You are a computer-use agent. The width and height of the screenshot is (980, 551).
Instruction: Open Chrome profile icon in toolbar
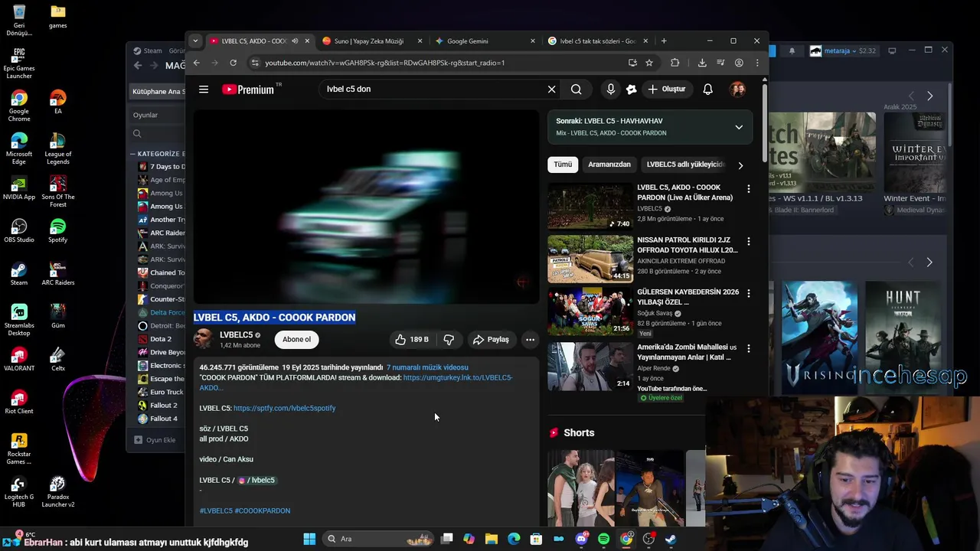[739, 63]
